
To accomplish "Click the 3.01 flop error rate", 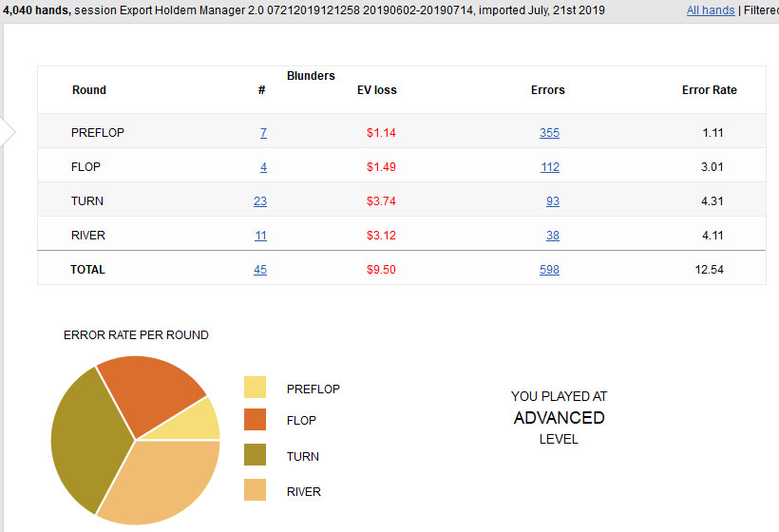I will pos(712,167).
